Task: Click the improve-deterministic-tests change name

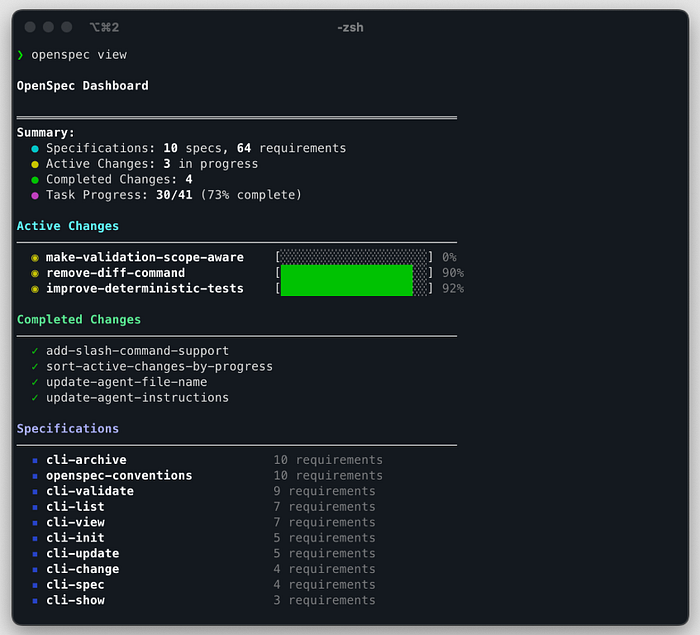Action: pos(144,289)
